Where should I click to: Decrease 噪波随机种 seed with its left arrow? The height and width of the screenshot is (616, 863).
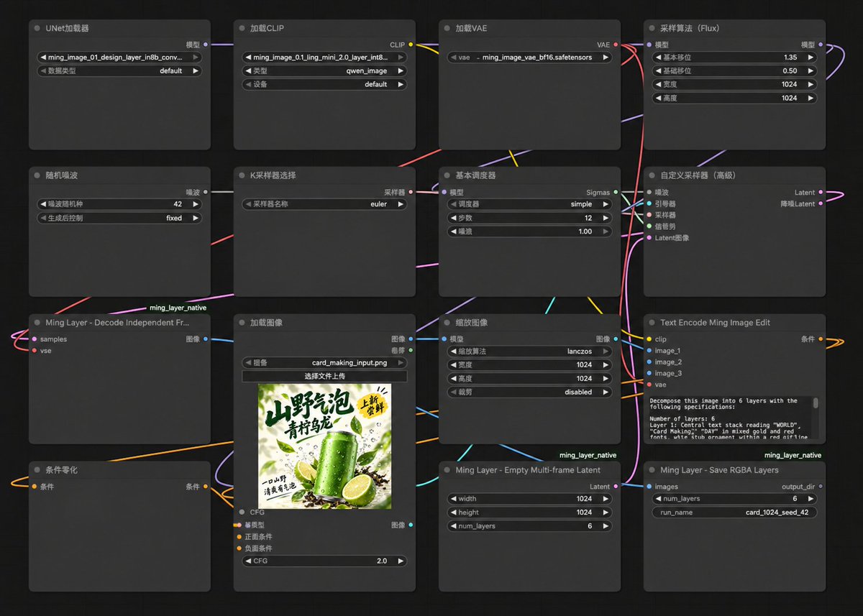pyautogui.click(x=43, y=204)
